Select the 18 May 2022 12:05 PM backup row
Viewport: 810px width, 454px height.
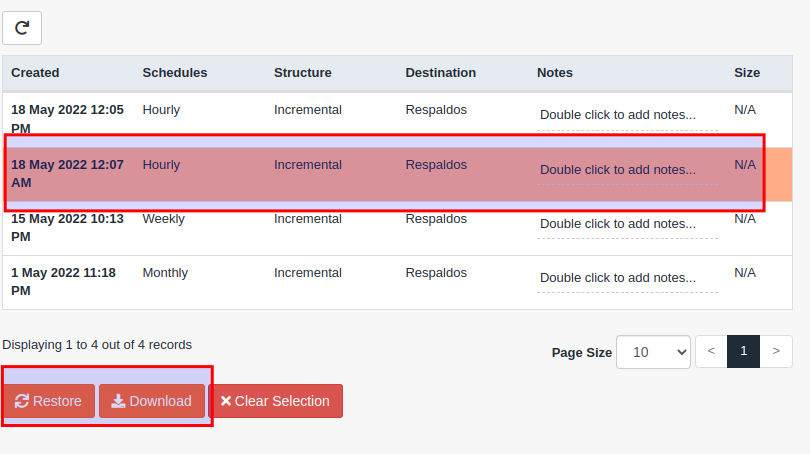[397, 119]
